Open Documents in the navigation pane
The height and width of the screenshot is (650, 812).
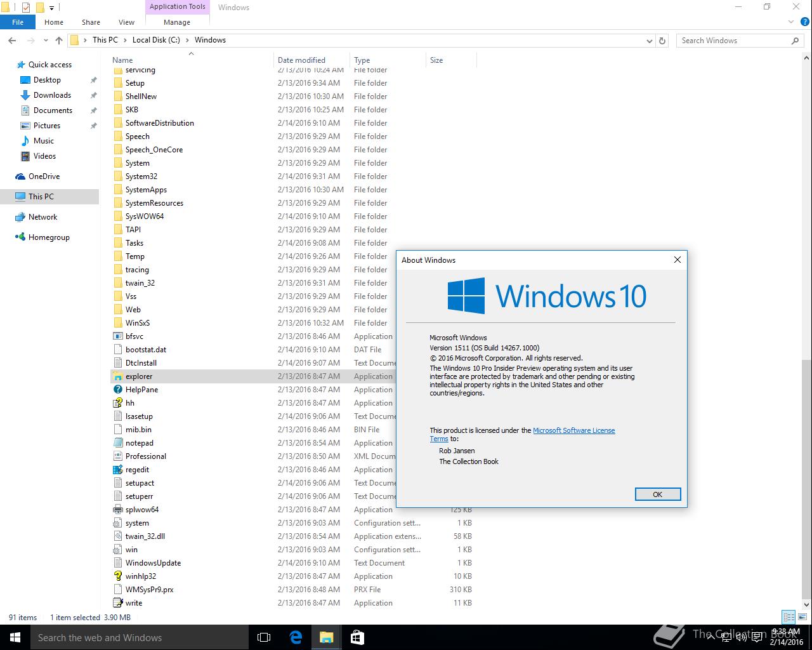(53, 110)
